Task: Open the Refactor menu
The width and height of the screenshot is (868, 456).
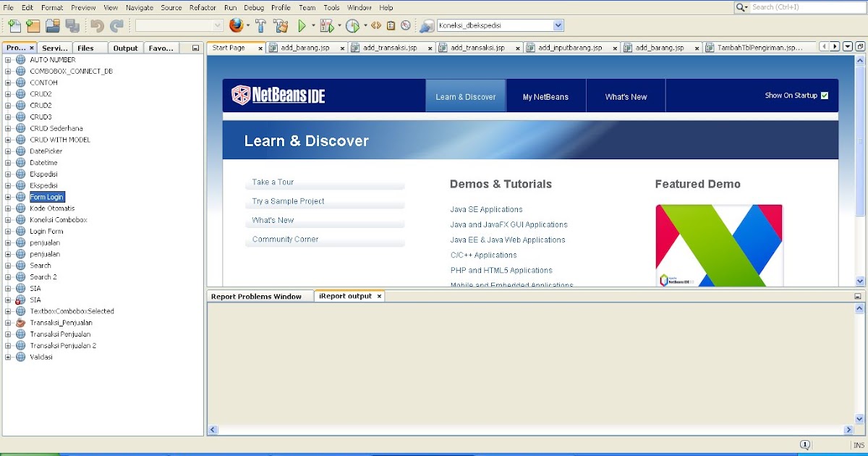Action: [203, 7]
